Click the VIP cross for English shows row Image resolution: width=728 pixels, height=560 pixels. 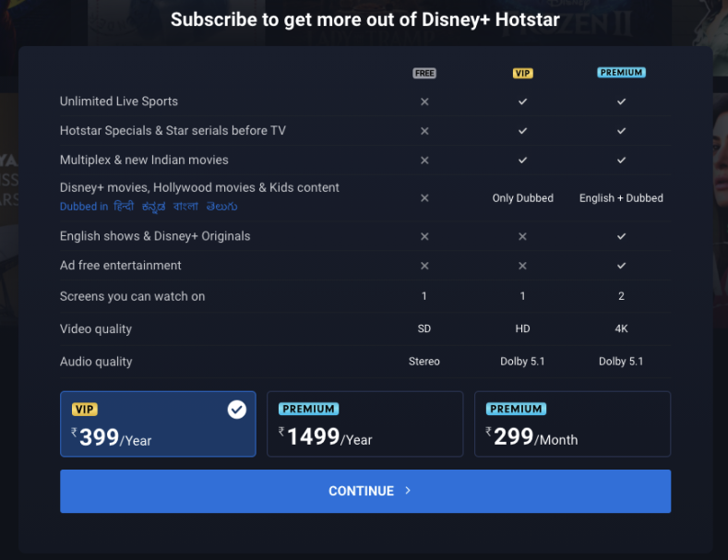coord(523,236)
